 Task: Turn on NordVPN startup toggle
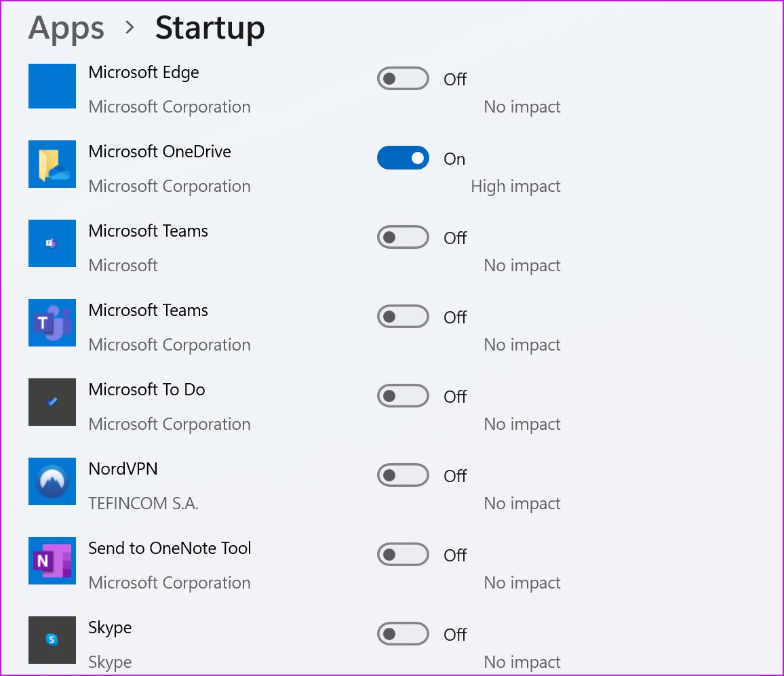(x=403, y=475)
